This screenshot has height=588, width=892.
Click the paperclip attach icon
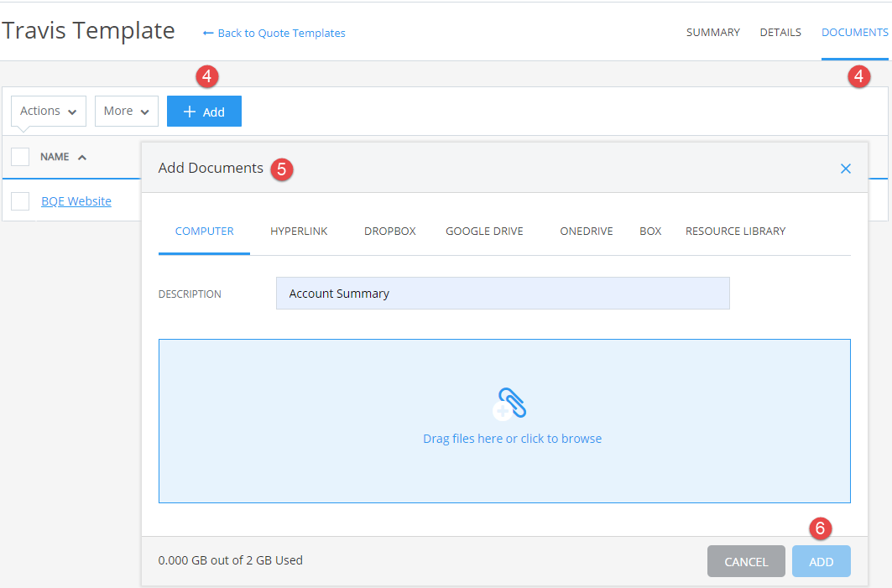pyautogui.click(x=510, y=403)
